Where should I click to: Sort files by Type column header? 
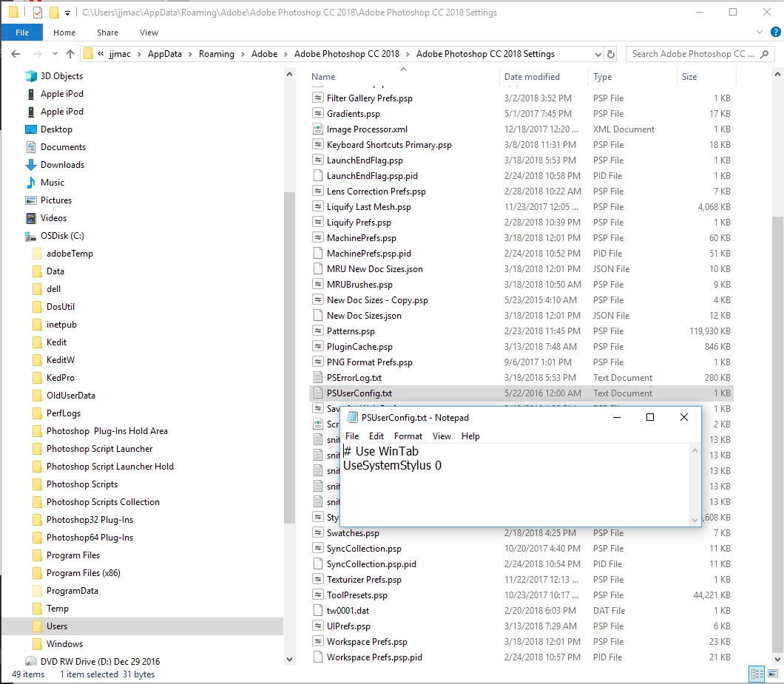pyautogui.click(x=602, y=76)
